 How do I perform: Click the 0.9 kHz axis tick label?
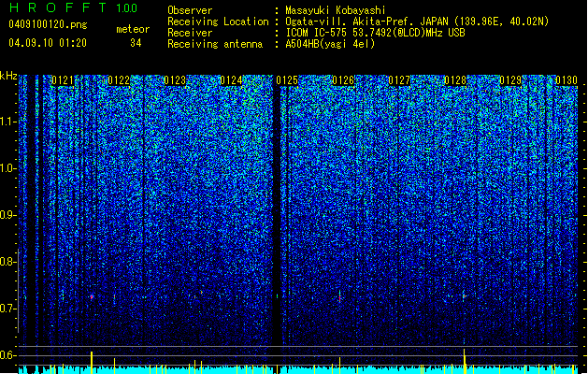[8, 215]
